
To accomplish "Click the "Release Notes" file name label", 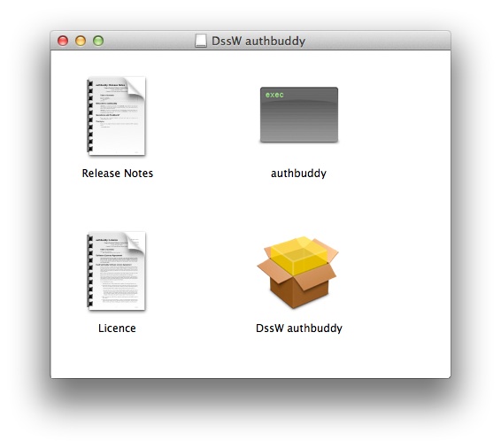I will (x=117, y=174).
